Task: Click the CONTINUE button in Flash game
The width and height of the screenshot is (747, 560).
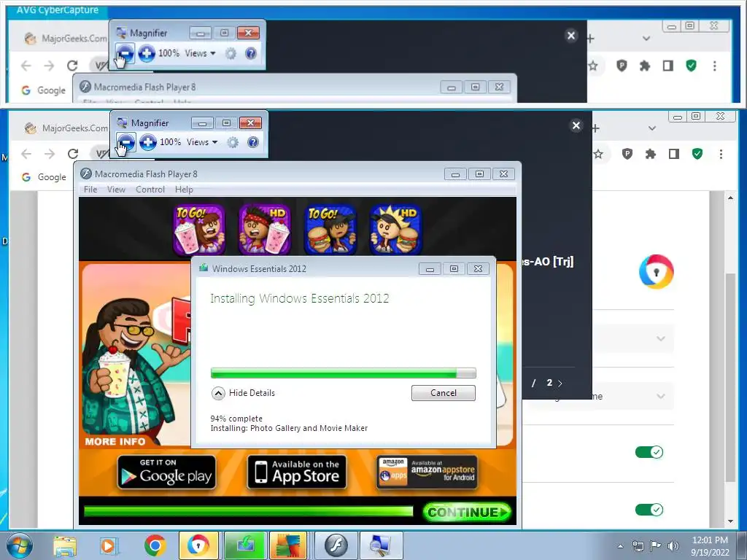Action: [x=467, y=513]
